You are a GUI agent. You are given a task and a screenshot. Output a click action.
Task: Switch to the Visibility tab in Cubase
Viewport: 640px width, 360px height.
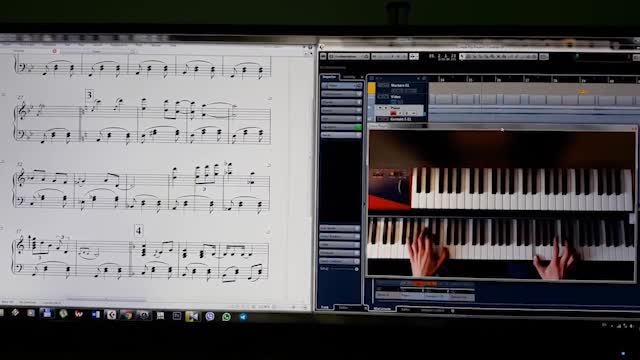coord(349,77)
